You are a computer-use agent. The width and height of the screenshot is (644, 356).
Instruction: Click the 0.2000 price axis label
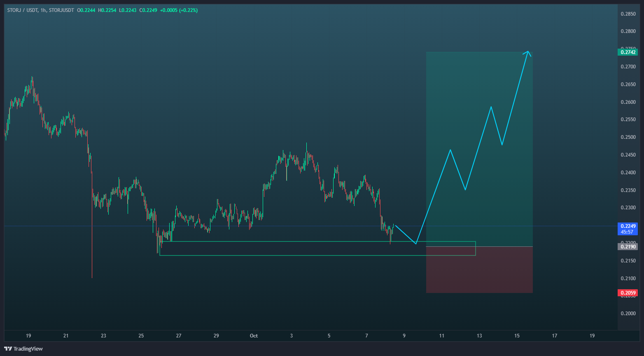628,314
